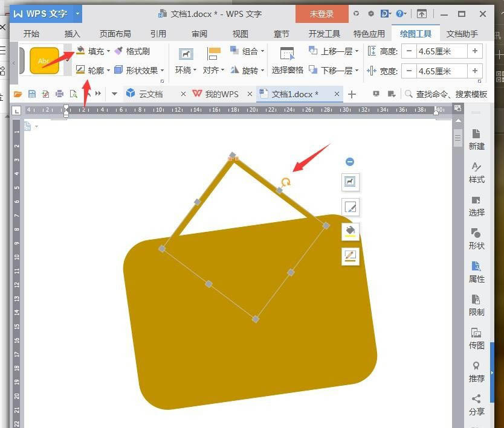The width and height of the screenshot is (504, 428).
Task: Click the export to PDF icon
Action: [x=45, y=94]
